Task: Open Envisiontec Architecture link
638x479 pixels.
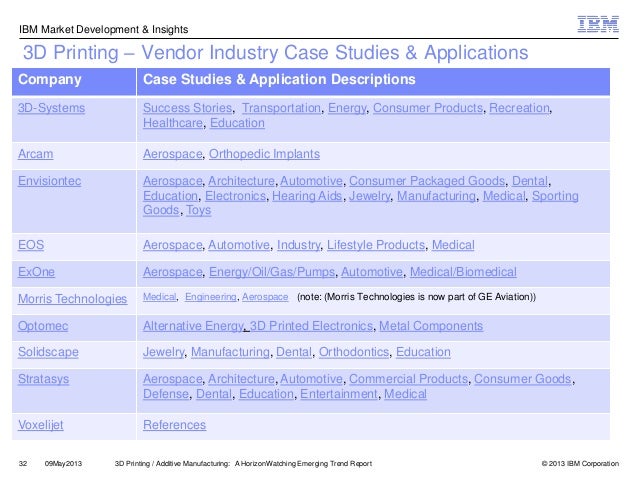Action: click(241, 181)
